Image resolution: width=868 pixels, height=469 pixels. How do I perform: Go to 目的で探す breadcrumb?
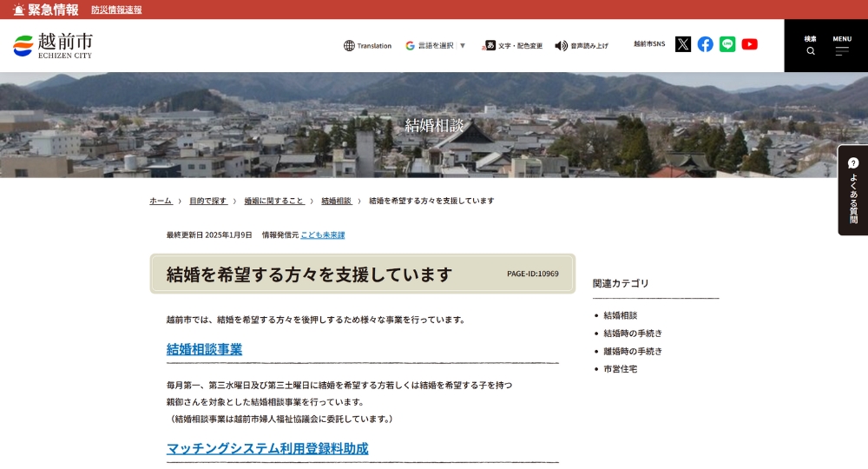208,201
